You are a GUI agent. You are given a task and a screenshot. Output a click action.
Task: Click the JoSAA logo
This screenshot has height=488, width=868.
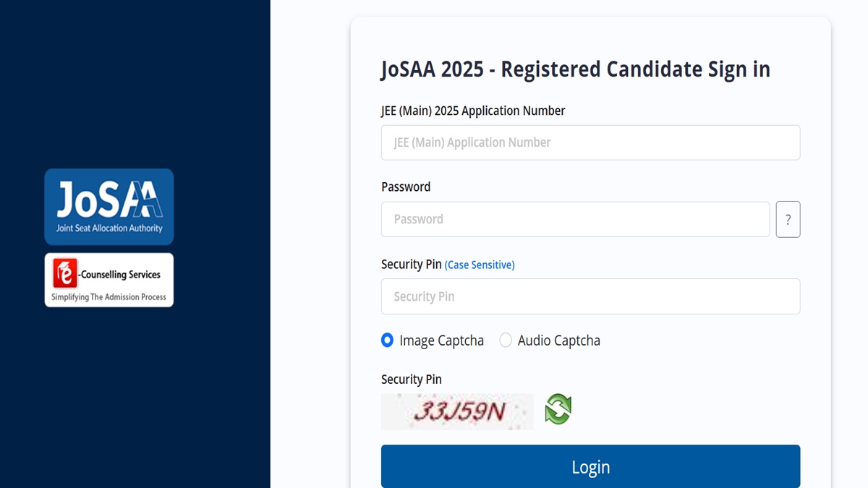coord(109,207)
